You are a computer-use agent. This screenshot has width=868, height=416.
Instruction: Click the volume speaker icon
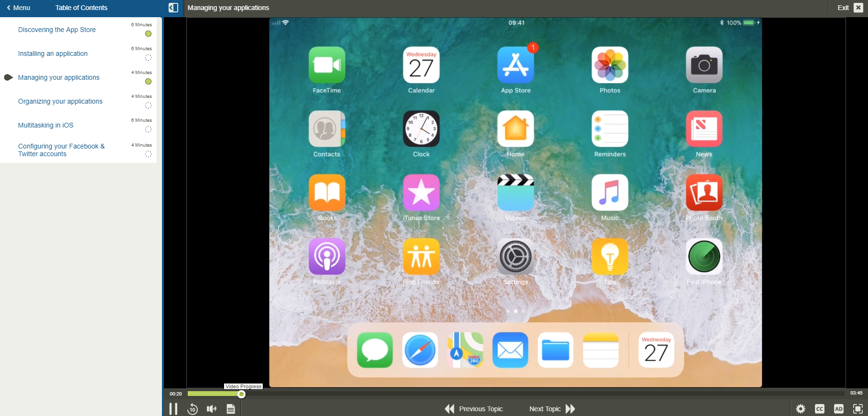point(212,409)
